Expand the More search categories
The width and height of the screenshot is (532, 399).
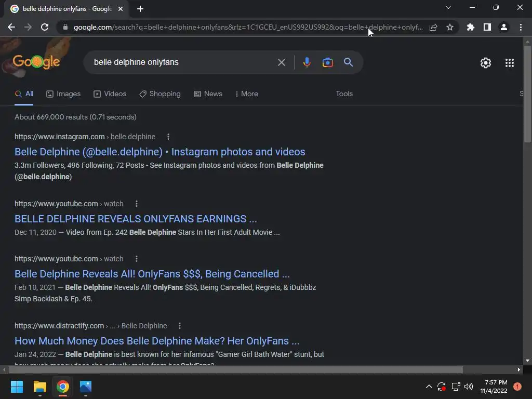247,94
